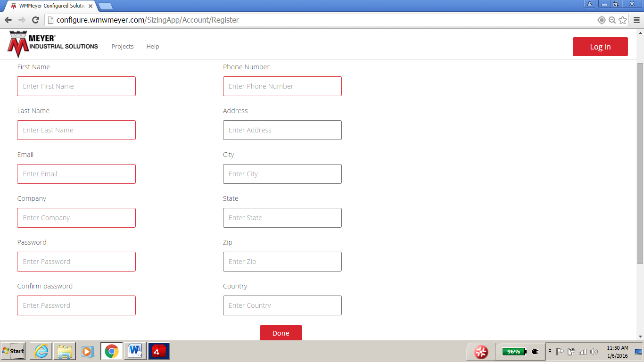Image resolution: width=644 pixels, height=362 pixels.
Task: Reload the page with the refresh icon
Action: tap(35, 20)
